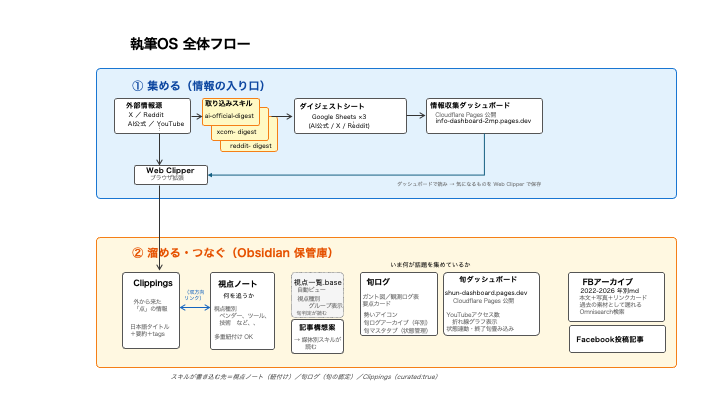Click the "FBアーカイブ" heading
The height and width of the screenshot is (405, 720).
[608, 282]
